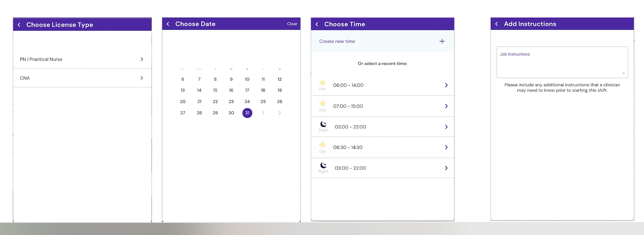Image resolution: width=644 pixels, height=235 pixels.
Task: Focus the Job Instructions text field
Action: [x=562, y=62]
